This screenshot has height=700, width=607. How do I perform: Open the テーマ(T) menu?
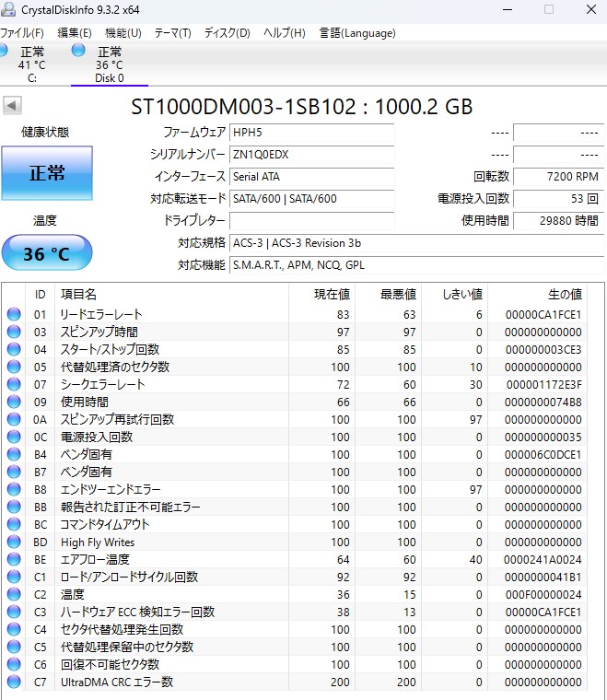click(x=173, y=33)
